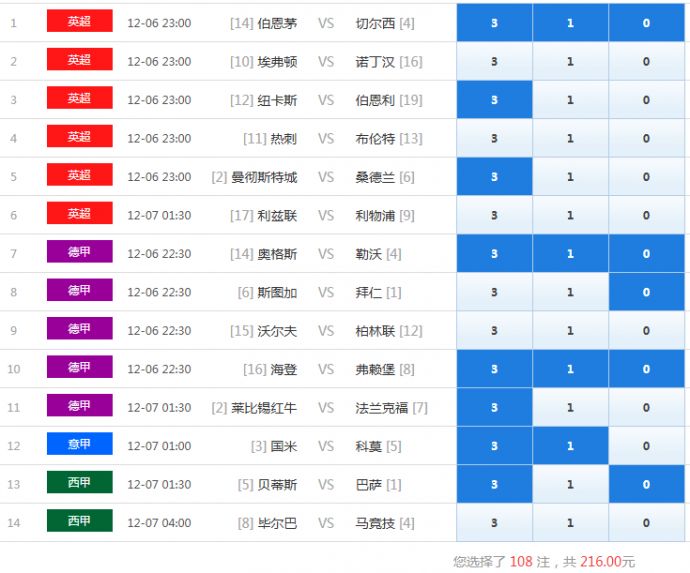Toggle the 1 option in 国米 vs 科莫 row
690x573 pixels.
pyautogui.click(x=570, y=446)
